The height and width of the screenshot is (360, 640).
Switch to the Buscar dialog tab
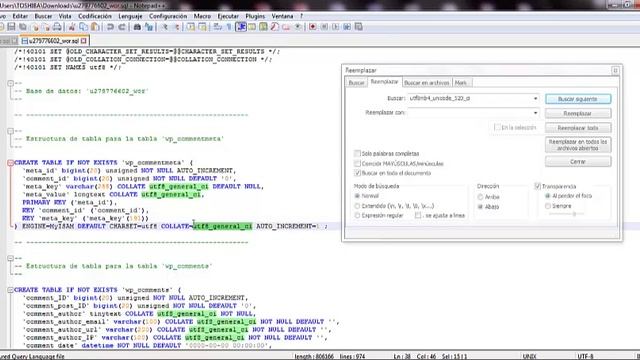coord(356,83)
